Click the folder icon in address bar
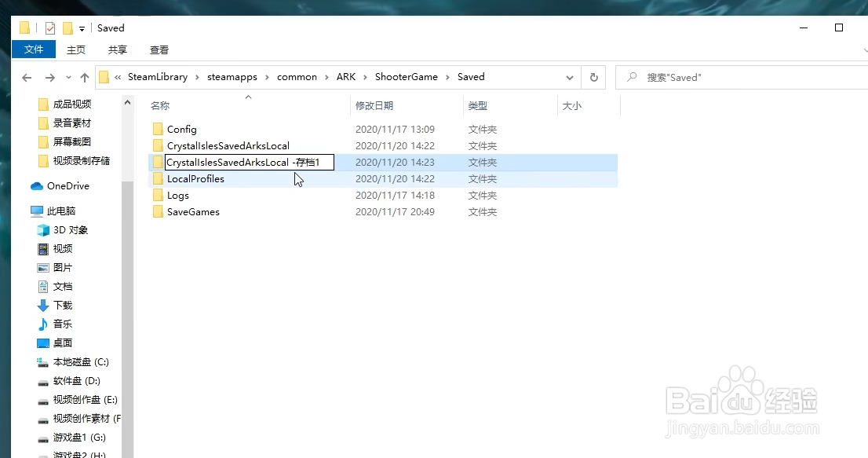 coord(104,78)
